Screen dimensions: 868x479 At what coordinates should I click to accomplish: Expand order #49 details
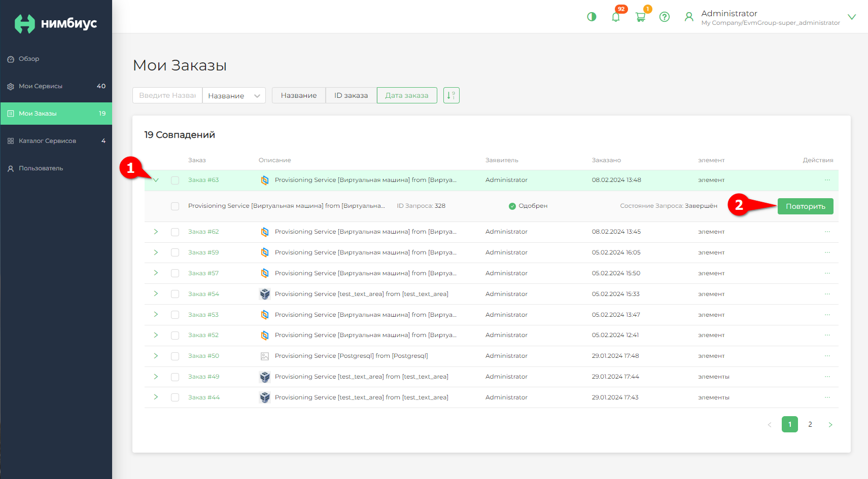pos(156,377)
